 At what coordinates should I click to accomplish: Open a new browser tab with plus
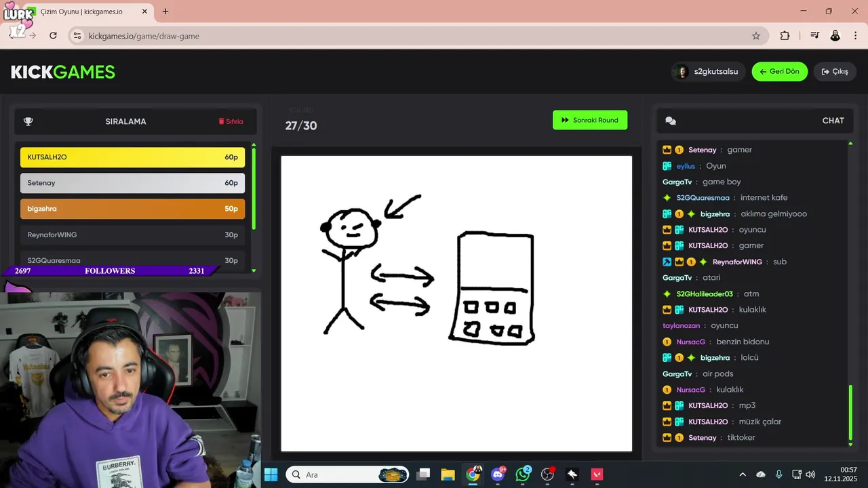[165, 12]
